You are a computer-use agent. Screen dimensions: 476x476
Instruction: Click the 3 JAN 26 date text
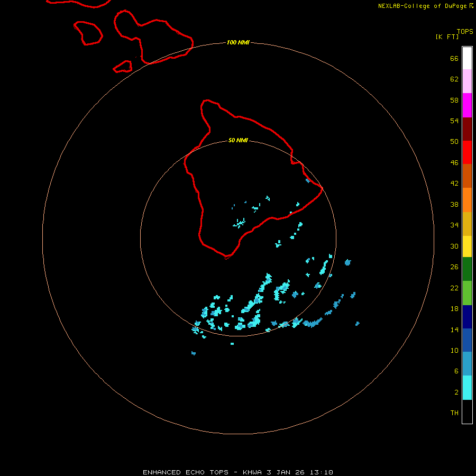[x=286, y=472]
